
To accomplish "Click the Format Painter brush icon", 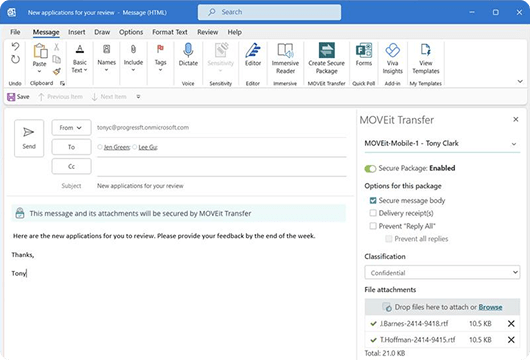I will click(57, 71).
